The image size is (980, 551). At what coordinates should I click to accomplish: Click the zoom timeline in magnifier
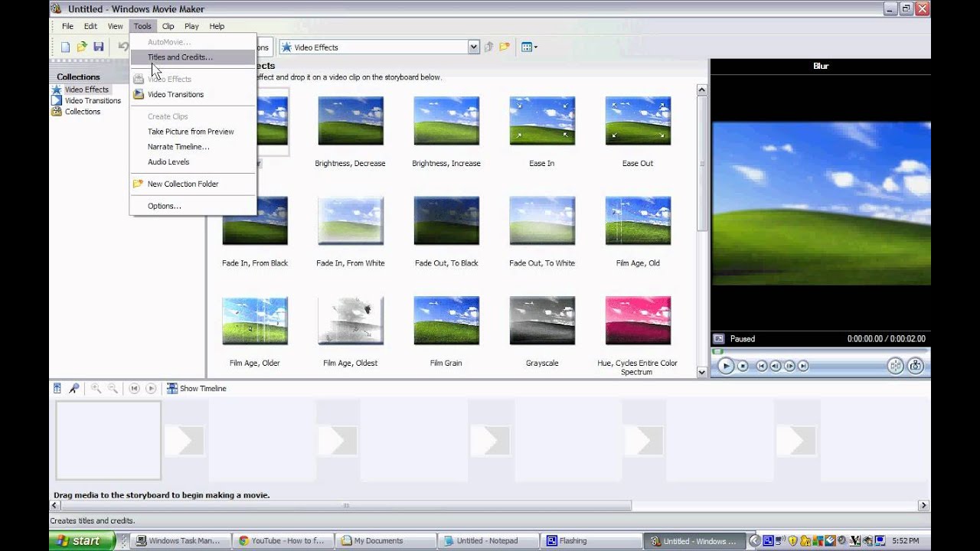click(x=96, y=389)
